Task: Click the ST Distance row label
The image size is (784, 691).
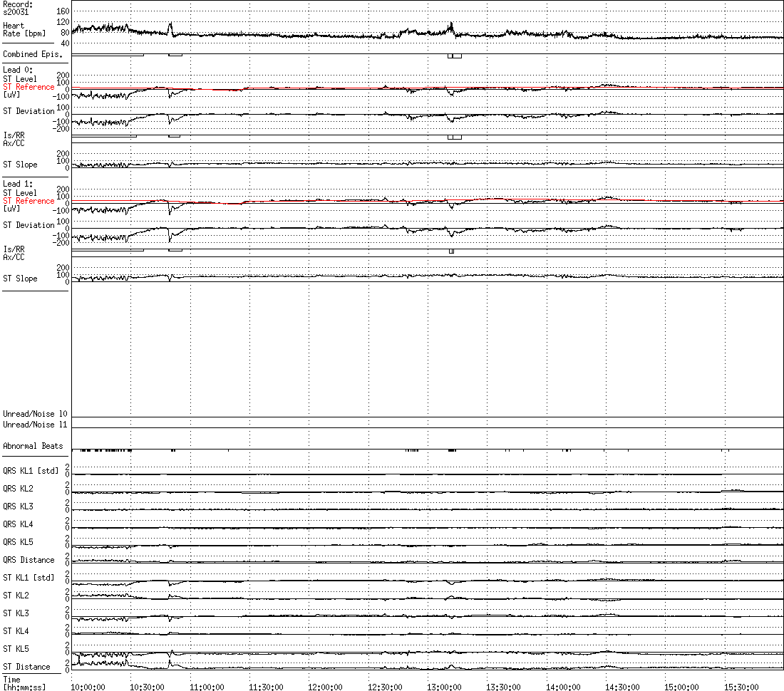Action: pyautogui.click(x=26, y=667)
